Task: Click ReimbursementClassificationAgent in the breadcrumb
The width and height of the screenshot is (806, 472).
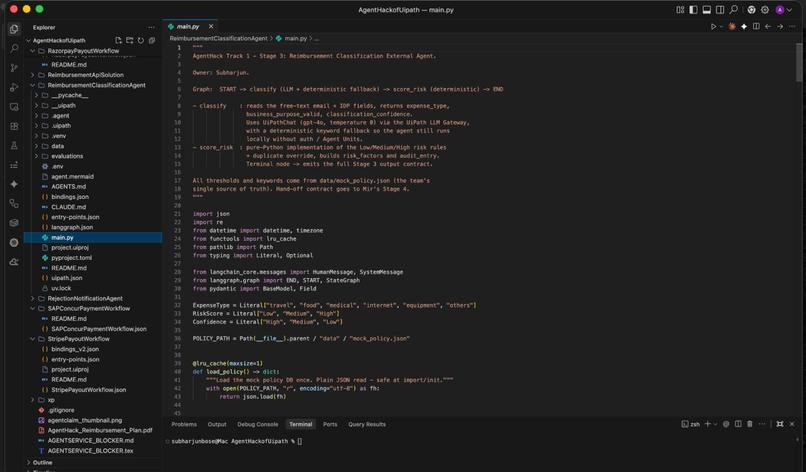Action: [218, 39]
